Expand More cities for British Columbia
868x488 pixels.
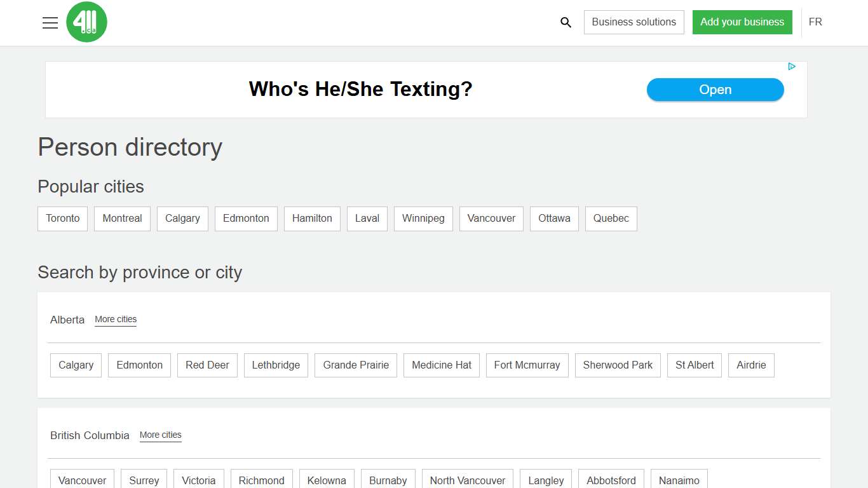coord(160,435)
